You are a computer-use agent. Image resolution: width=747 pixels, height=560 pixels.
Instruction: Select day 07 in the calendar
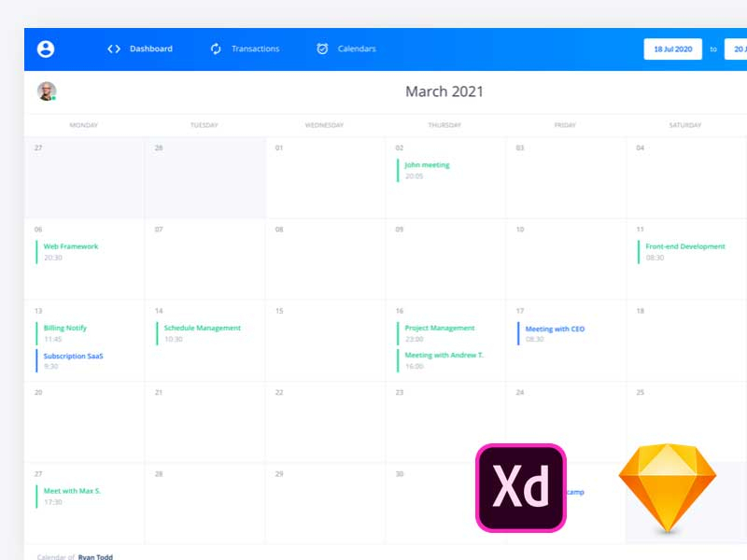[x=204, y=259]
